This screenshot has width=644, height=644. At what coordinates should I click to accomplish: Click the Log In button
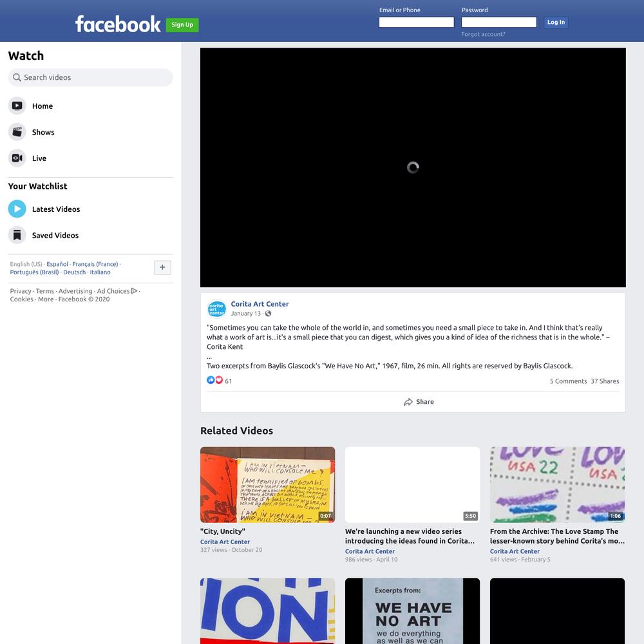point(556,22)
